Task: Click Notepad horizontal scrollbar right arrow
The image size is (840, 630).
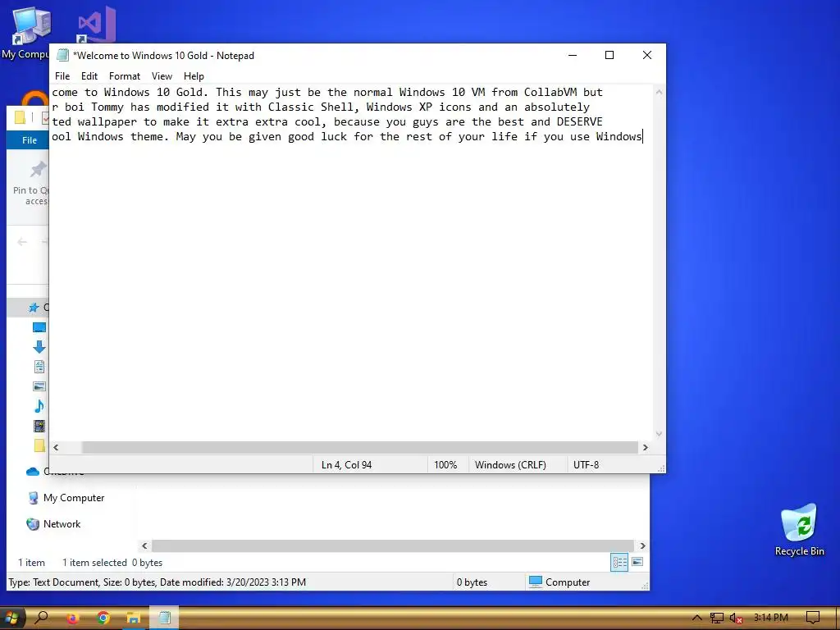Action: pyautogui.click(x=645, y=447)
